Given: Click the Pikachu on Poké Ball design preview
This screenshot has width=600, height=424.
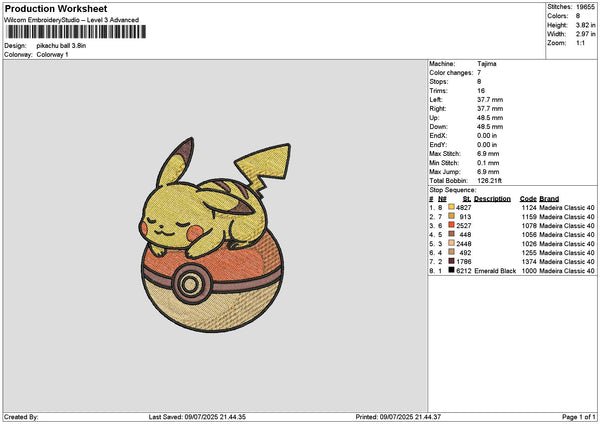Looking at the screenshot, I should click(x=214, y=235).
